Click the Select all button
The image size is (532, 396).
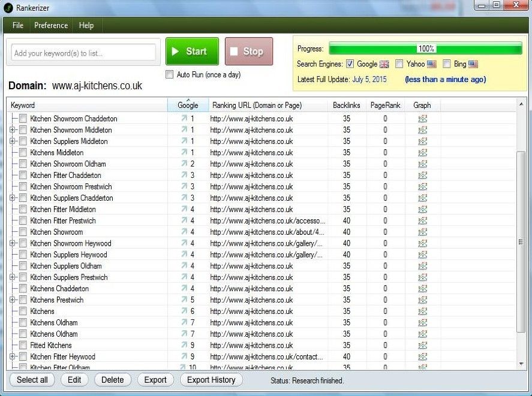(32, 380)
